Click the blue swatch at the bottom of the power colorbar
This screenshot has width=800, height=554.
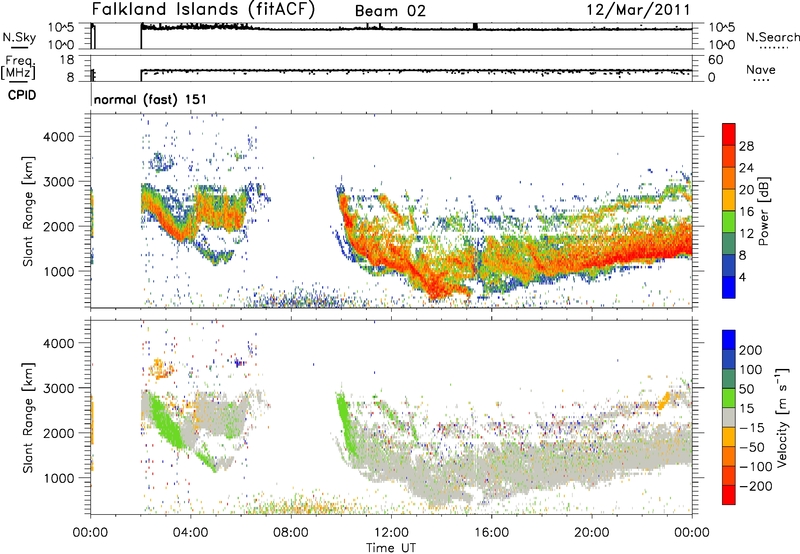729,287
